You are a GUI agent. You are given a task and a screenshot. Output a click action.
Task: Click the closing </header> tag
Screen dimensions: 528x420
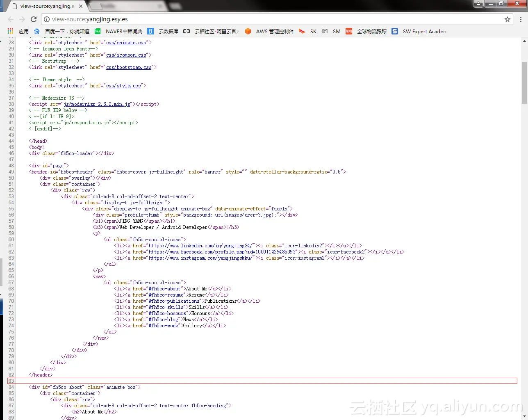click(41, 375)
